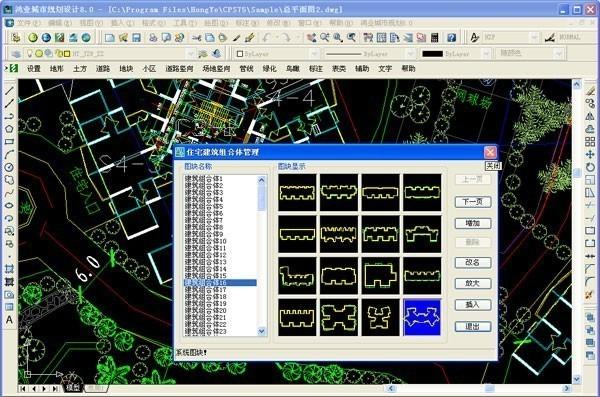Open the layer name dropdown

click(x=191, y=54)
